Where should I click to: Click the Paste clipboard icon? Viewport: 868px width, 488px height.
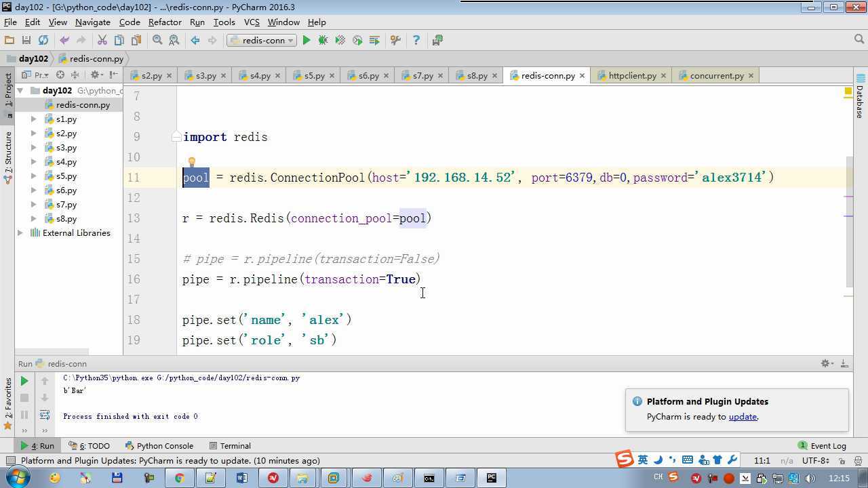[x=136, y=41]
